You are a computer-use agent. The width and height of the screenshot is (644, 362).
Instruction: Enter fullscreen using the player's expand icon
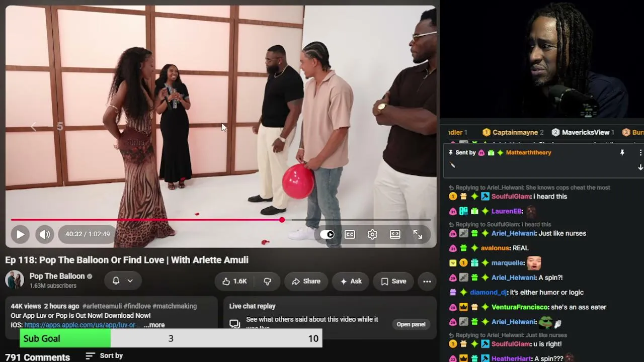[x=418, y=234]
